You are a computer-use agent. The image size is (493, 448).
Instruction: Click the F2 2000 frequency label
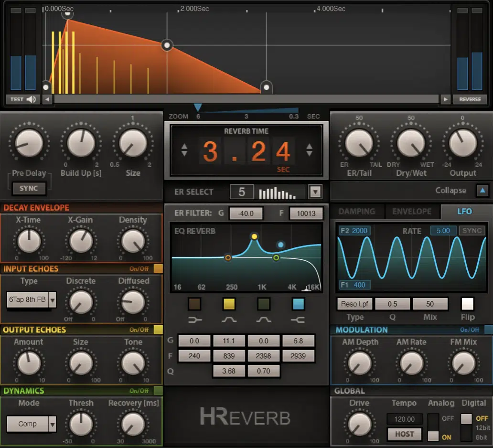click(354, 230)
